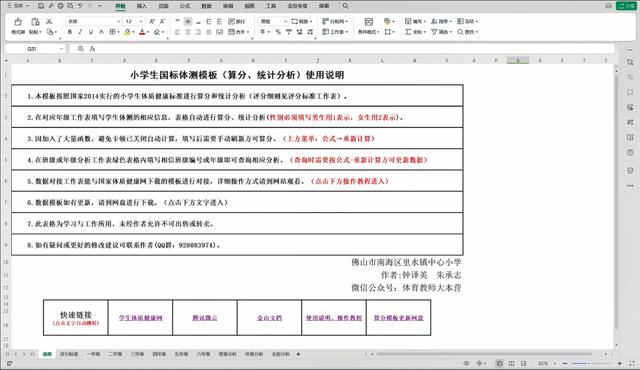Click the cloud sync icon
This screenshot has width=640, height=370.
pyautogui.click(x=608, y=6)
